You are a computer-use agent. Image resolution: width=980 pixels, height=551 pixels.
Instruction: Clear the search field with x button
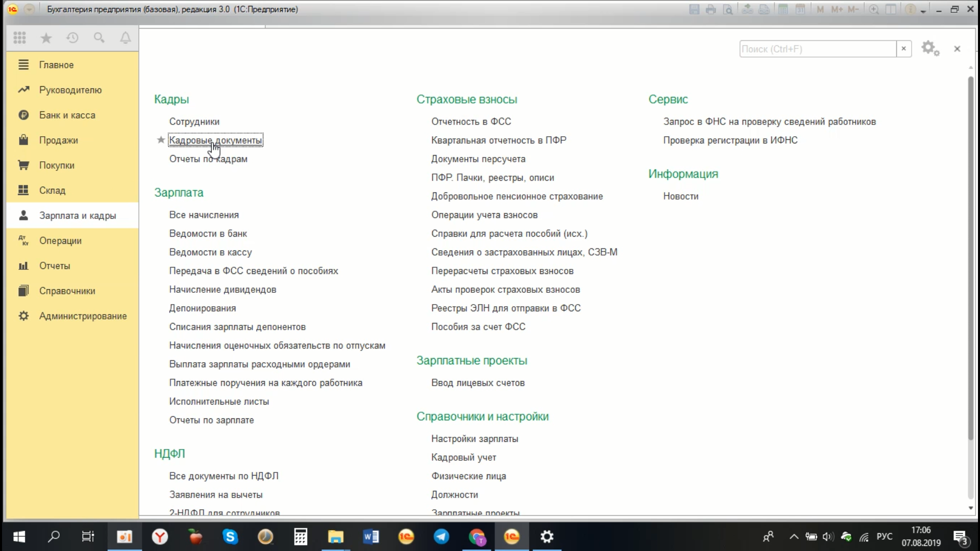pos(903,48)
